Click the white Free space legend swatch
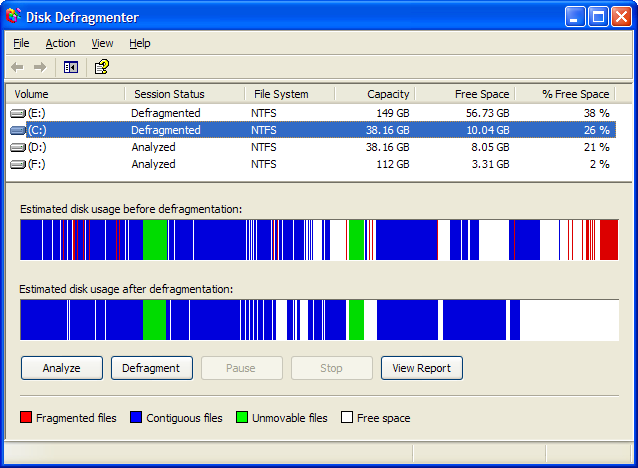638x468 pixels. [347, 417]
